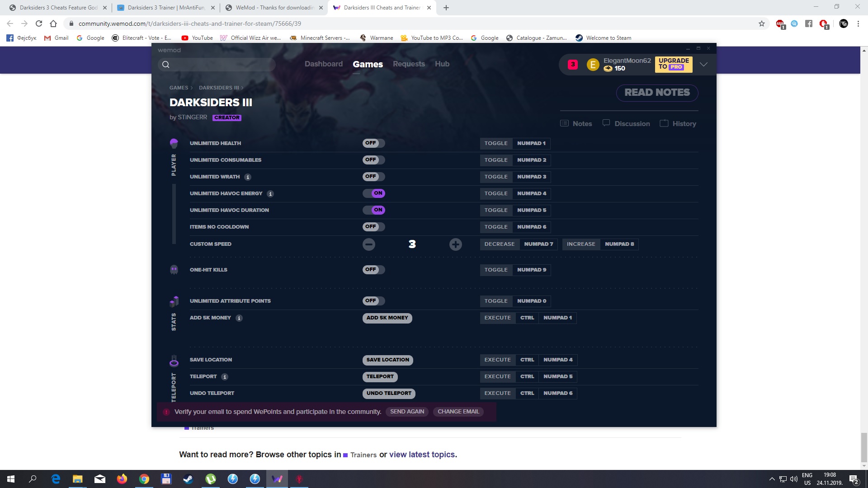
Task: Click info icon next to Teleport
Action: click(225, 377)
